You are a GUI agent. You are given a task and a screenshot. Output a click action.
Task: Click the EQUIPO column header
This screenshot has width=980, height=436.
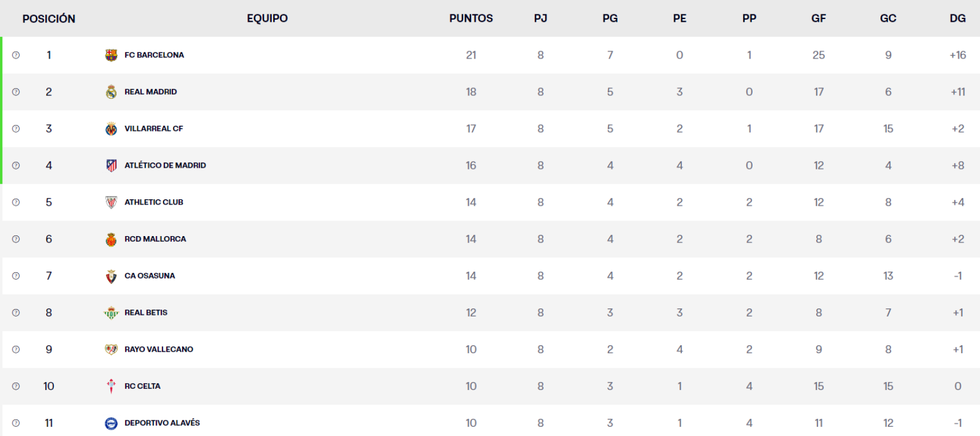click(x=267, y=18)
